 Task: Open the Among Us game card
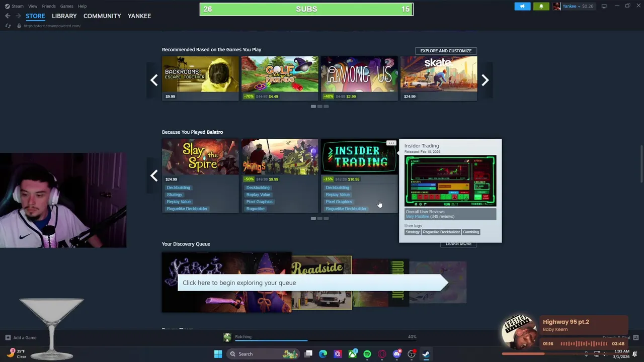click(359, 78)
